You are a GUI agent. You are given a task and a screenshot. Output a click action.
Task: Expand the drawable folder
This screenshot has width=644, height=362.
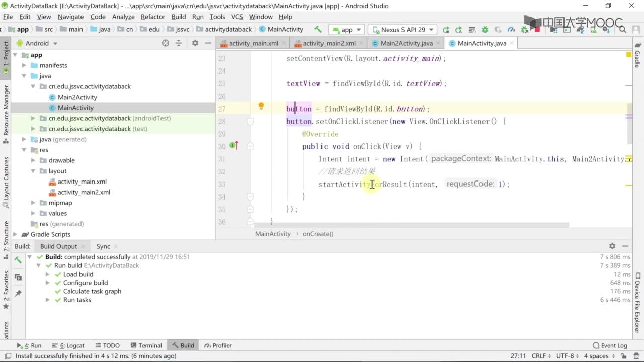tap(33, 160)
